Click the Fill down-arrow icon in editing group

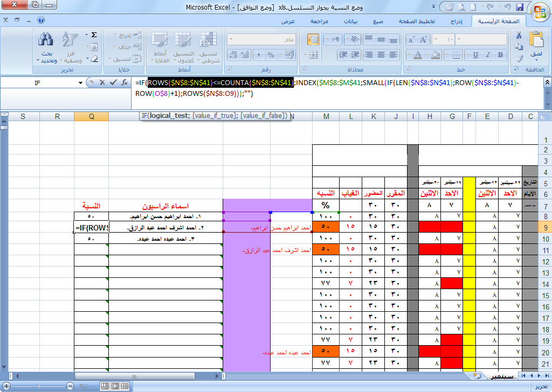click(x=94, y=47)
